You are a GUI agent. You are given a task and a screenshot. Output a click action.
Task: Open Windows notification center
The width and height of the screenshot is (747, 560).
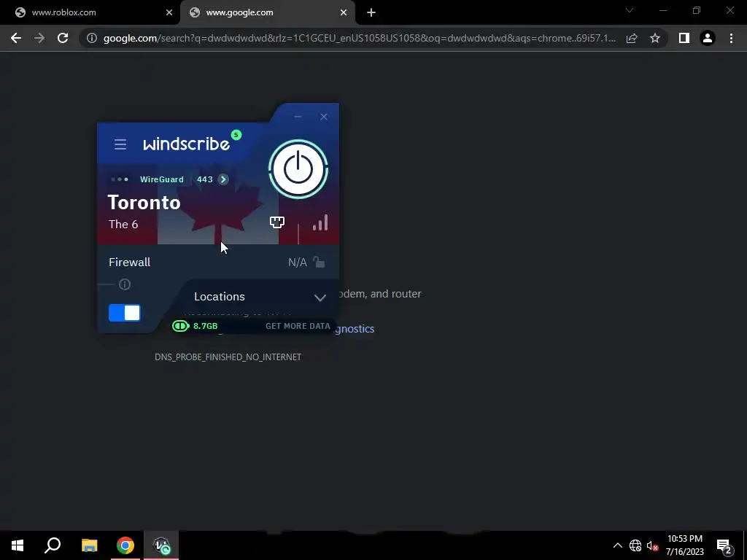(724, 545)
